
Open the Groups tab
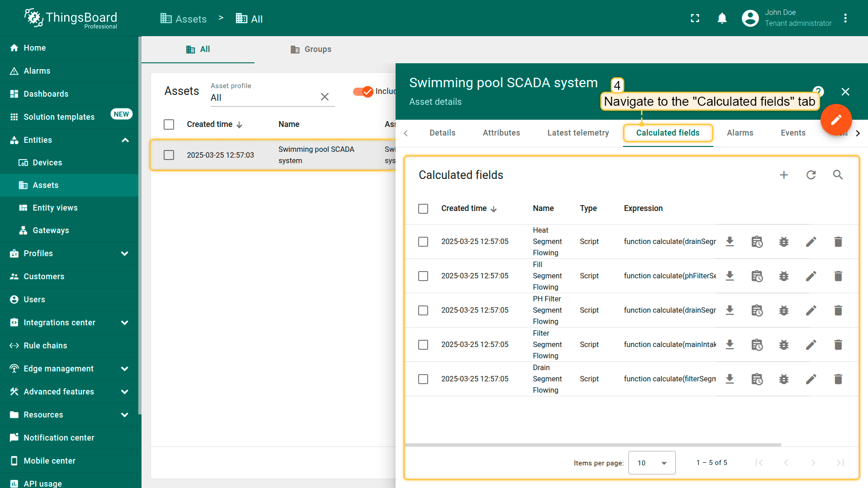click(311, 49)
